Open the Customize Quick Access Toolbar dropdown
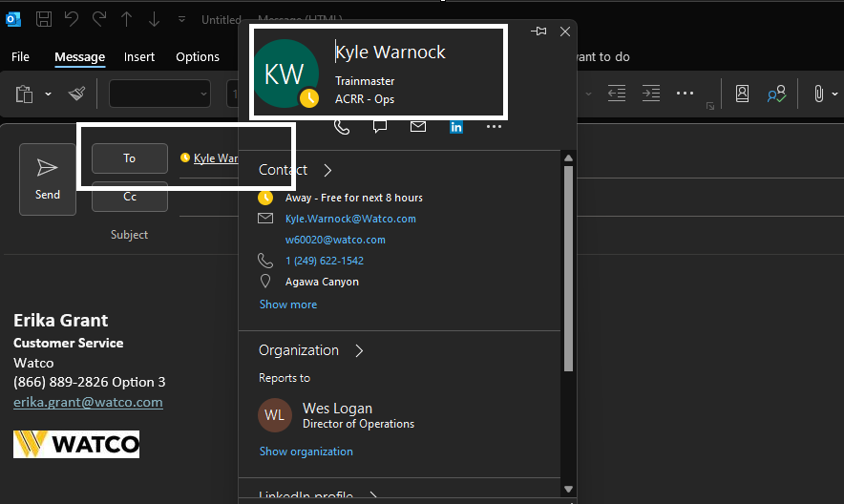The image size is (844, 504). 182,19
